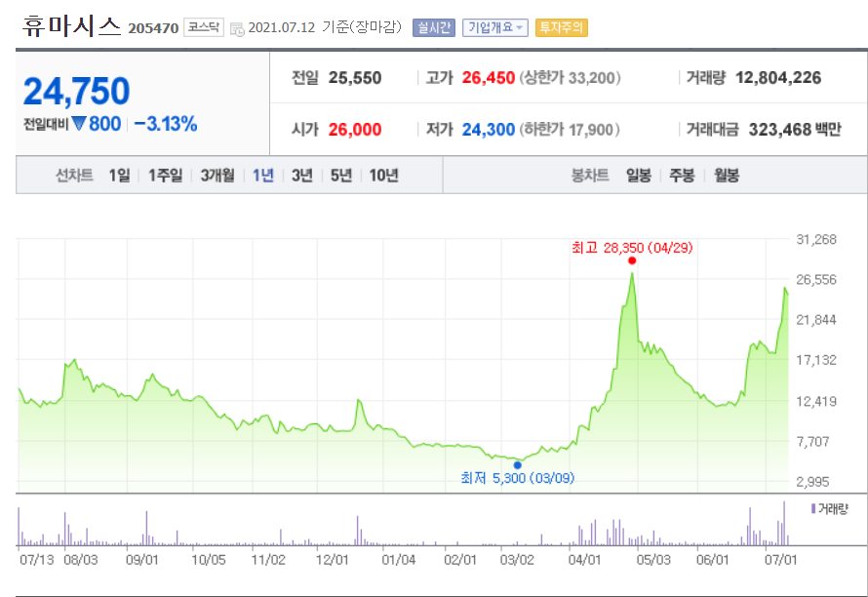Click the 코스닥 market label
868x597 pixels.
[x=204, y=27]
